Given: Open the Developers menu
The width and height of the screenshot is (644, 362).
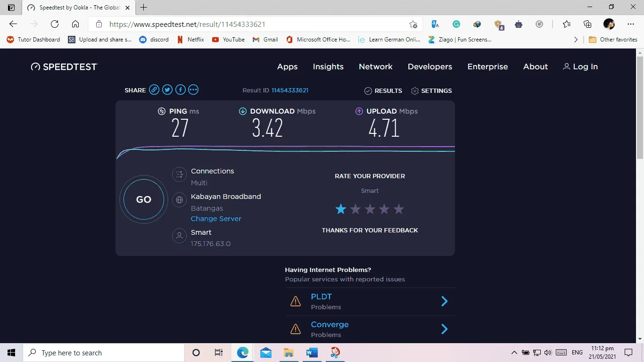Looking at the screenshot, I should (x=430, y=66).
